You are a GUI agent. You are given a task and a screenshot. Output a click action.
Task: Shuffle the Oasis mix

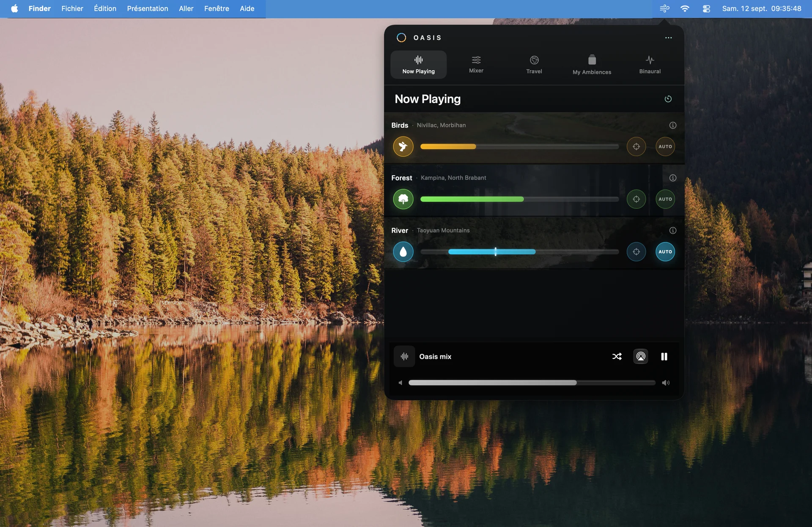point(617,357)
